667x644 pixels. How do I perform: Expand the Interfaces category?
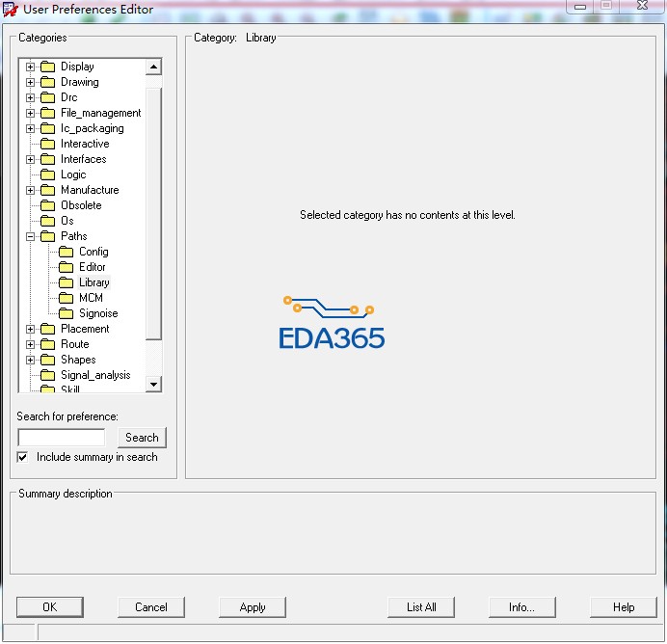coord(30,159)
